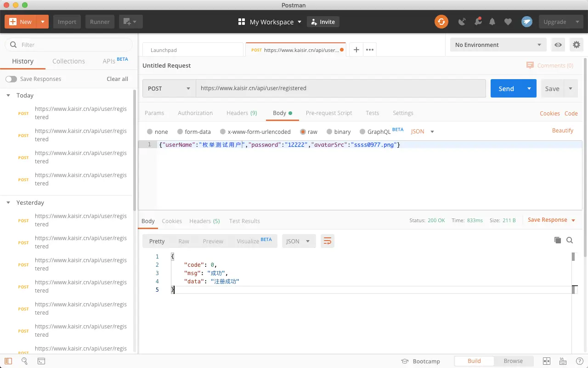
Task: Open the Collections sidebar tab
Action: pos(68,61)
